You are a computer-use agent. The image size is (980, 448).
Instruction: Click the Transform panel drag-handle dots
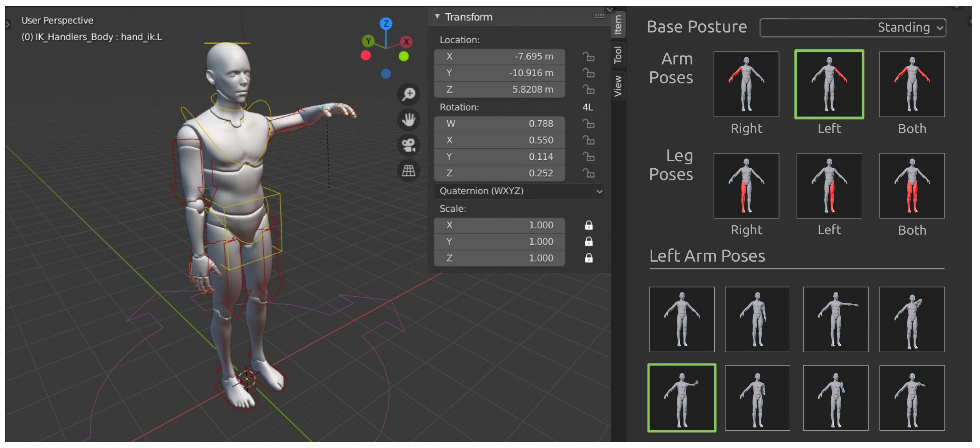pos(599,16)
